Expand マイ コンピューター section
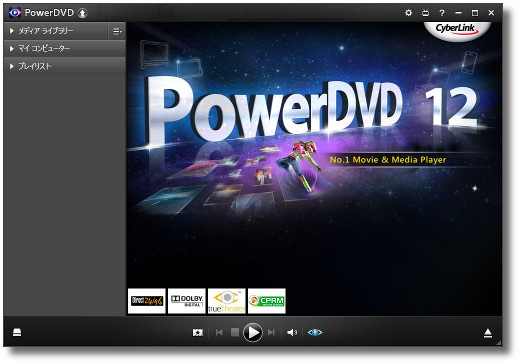Image resolution: width=520 pixels, height=364 pixels. 12,49
